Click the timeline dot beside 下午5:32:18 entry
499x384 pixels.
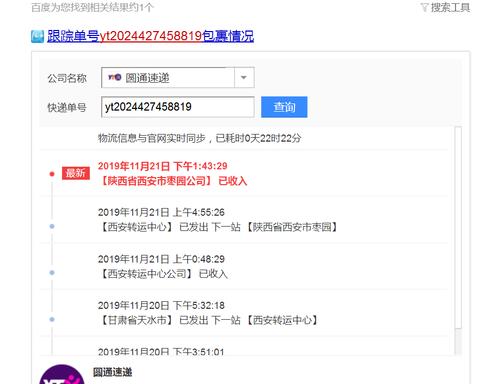[x=52, y=319]
